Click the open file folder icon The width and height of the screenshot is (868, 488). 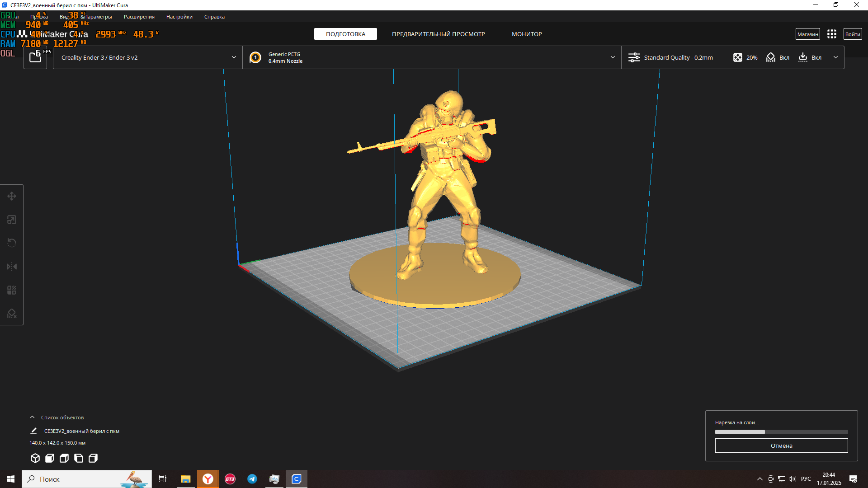[35, 57]
